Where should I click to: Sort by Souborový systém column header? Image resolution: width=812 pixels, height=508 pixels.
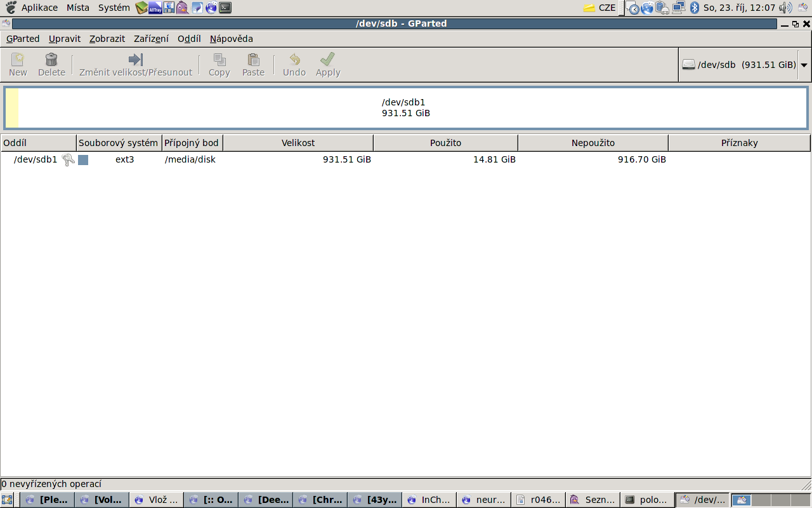tap(119, 143)
